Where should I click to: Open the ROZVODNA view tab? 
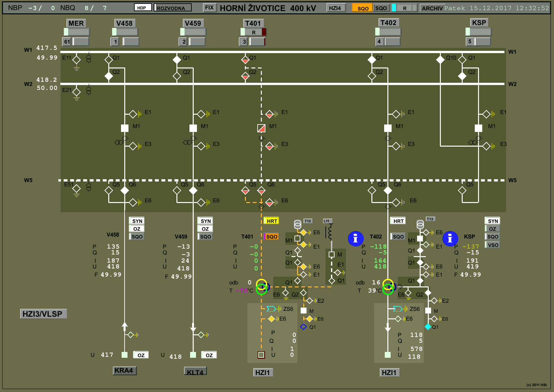point(172,7)
